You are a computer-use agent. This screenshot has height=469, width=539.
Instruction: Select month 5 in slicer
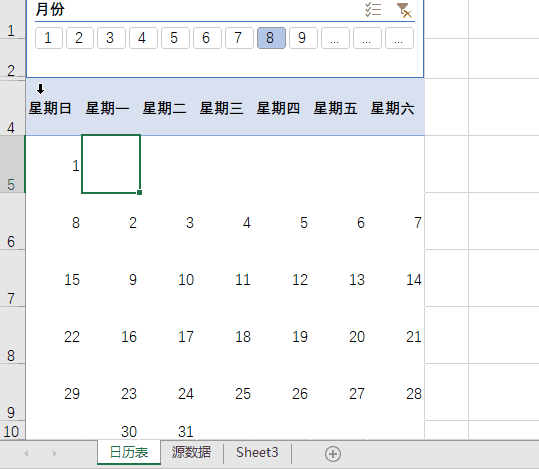175,38
